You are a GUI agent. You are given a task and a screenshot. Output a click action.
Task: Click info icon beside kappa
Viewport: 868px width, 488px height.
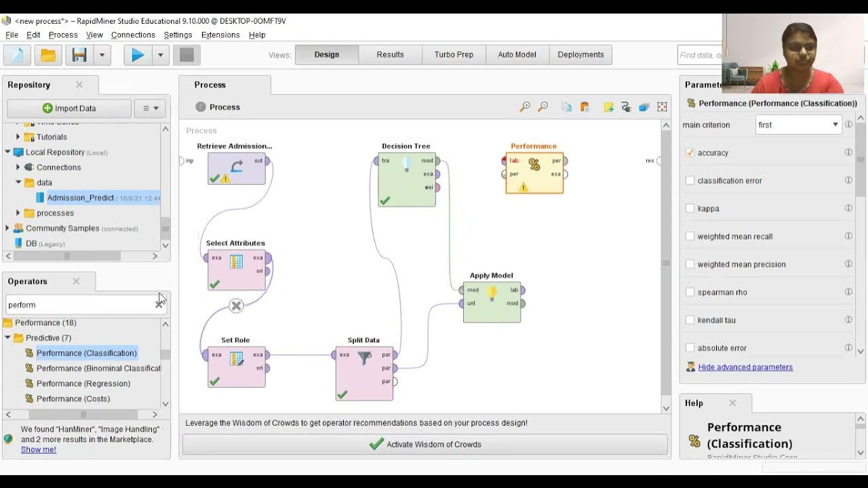(848, 208)
